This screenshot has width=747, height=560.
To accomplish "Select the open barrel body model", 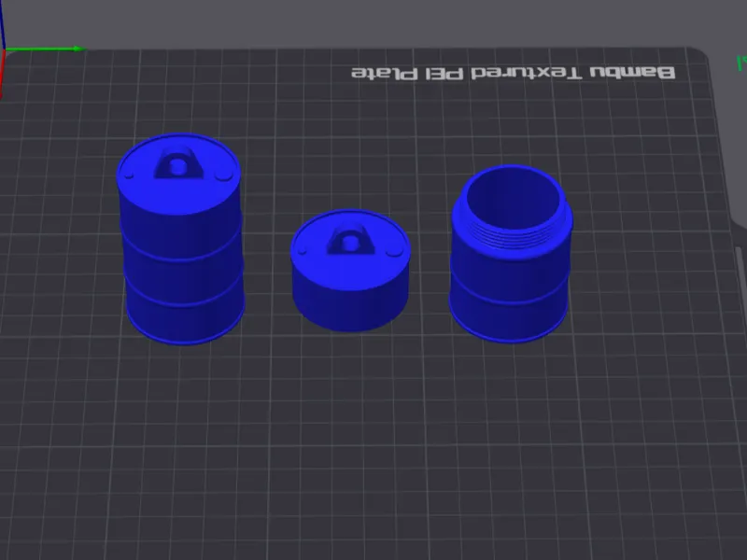I will coord(511,253).
